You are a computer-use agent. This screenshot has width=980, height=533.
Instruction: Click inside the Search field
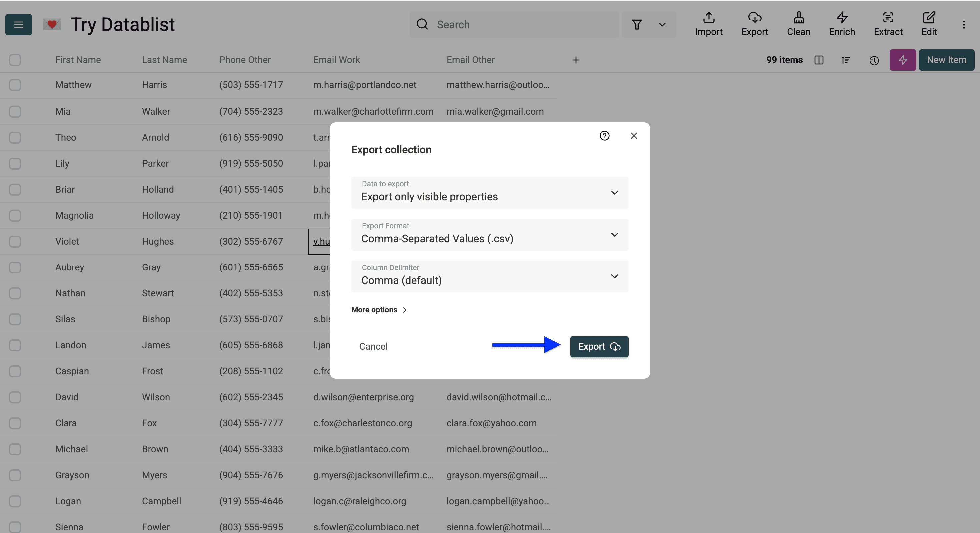(x=495, y=24)
